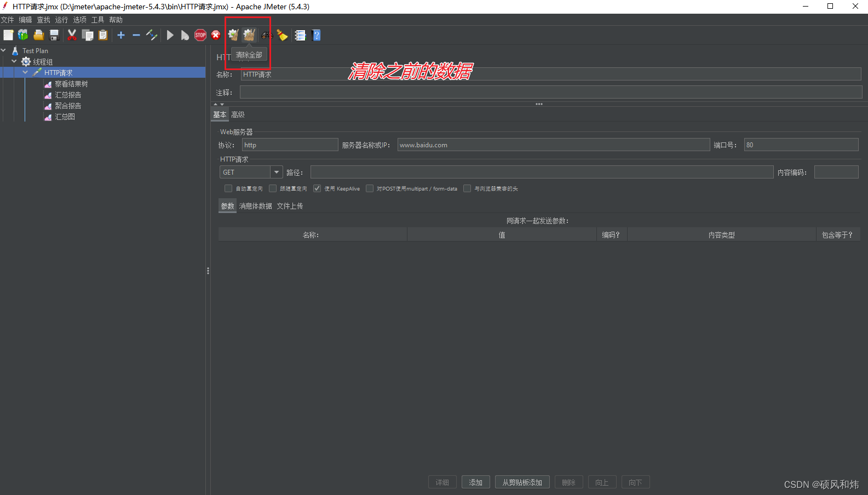868x495 pixels.
Task: Select 汇总报告 listener in tree
Action: coord(68,95)
